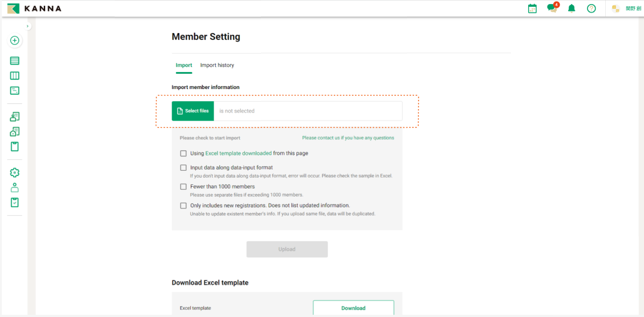
Task: Switch to the Import history tab
Action: tap(217, 65)
